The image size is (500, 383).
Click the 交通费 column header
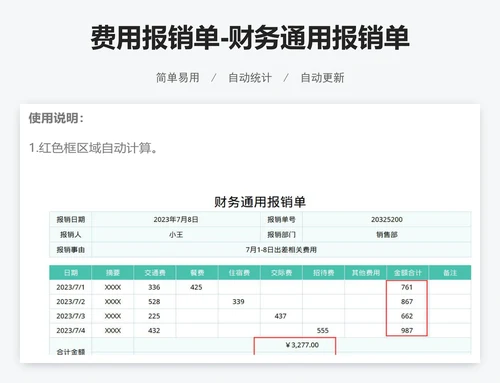155,273
